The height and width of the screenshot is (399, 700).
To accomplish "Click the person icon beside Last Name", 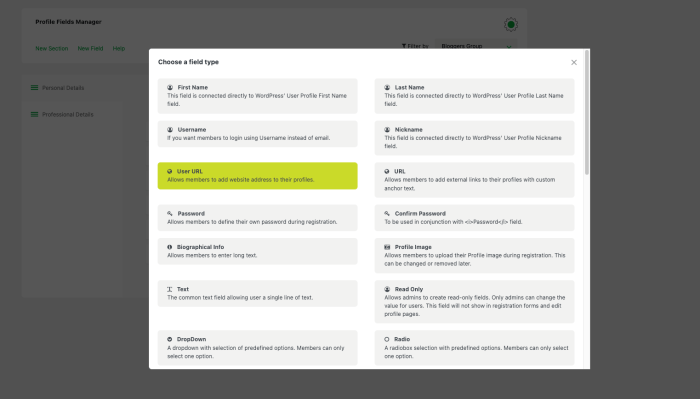I will [387, 87].
